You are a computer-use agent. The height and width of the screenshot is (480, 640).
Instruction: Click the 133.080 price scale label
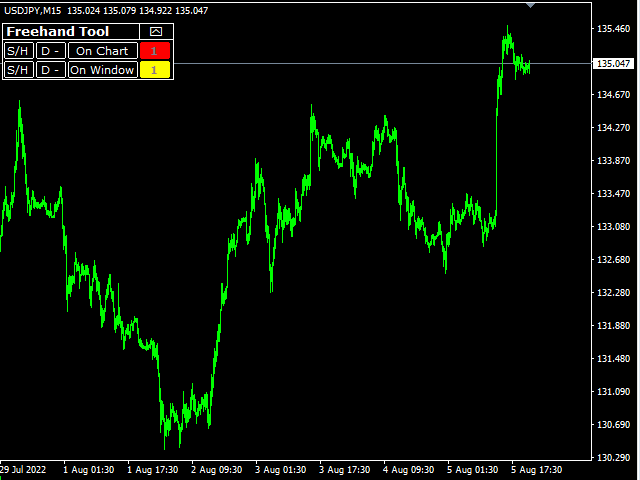pos(613,227)
